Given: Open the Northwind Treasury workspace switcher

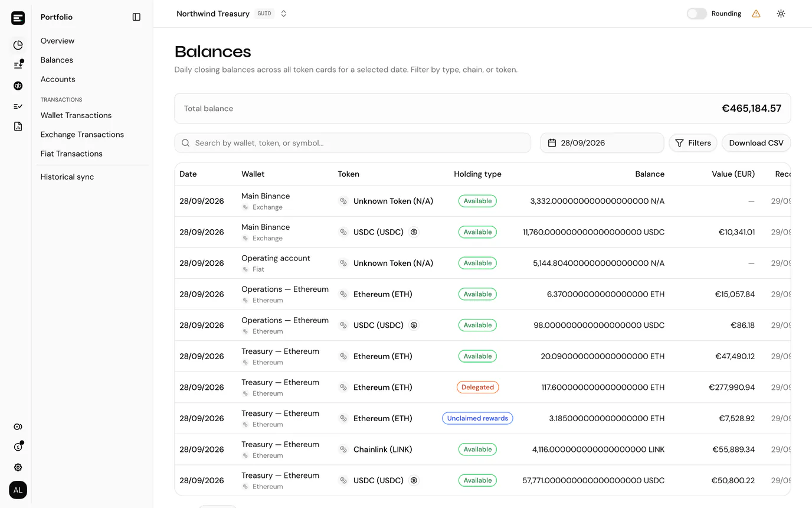Looking at the screenshot, I should tap(231, 14).
